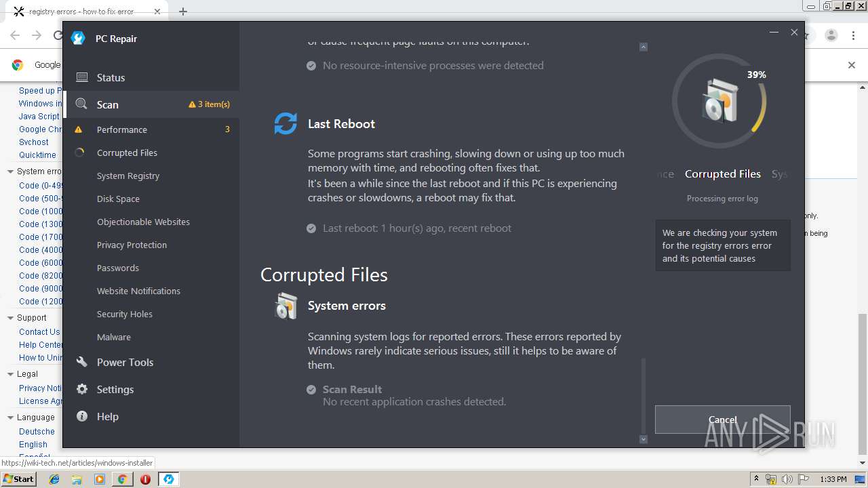The height and width of the screenshot is (488, 868).
Task: Open File Explorer from taskbar
Action: 77,479
